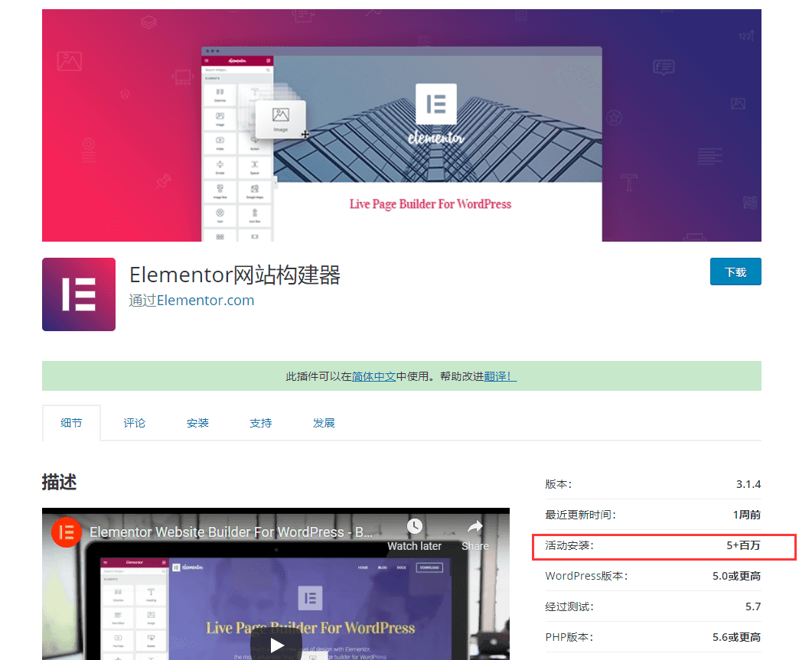
Task: Click the 最近更新时间: label
Action: click(581, 515)
